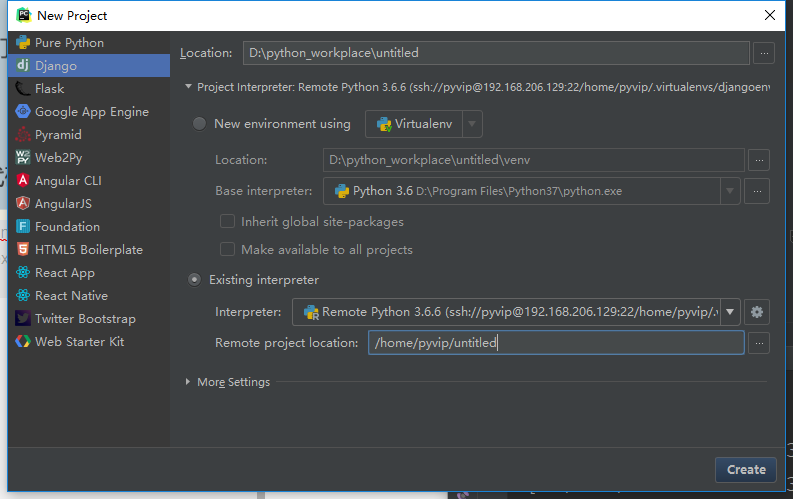Close the New Project dialog
This screenshot has width=793, height=499.
(x=770, y=15)
